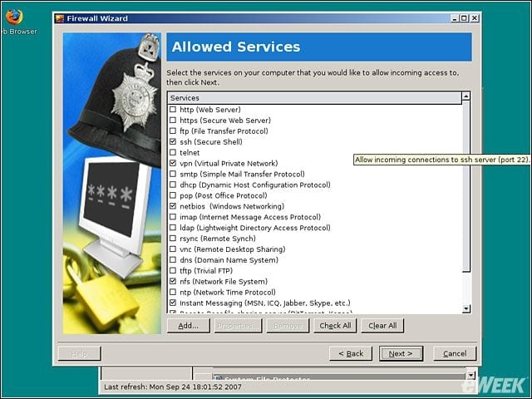The width and height of the screenshot is (532, 399).
Task: Uncheck the Instant Messaging service checkbox
Action: click(x=173, y=303)
